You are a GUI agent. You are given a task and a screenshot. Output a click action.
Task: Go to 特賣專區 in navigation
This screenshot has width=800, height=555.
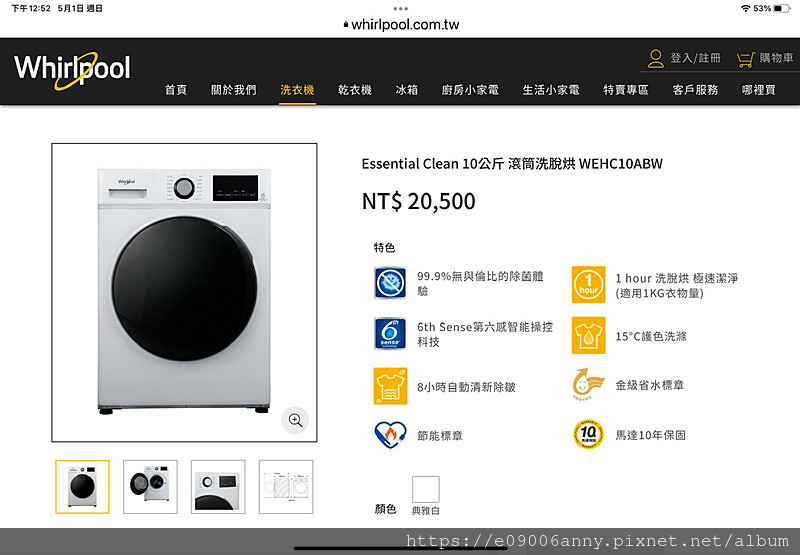tap(626, 90)
